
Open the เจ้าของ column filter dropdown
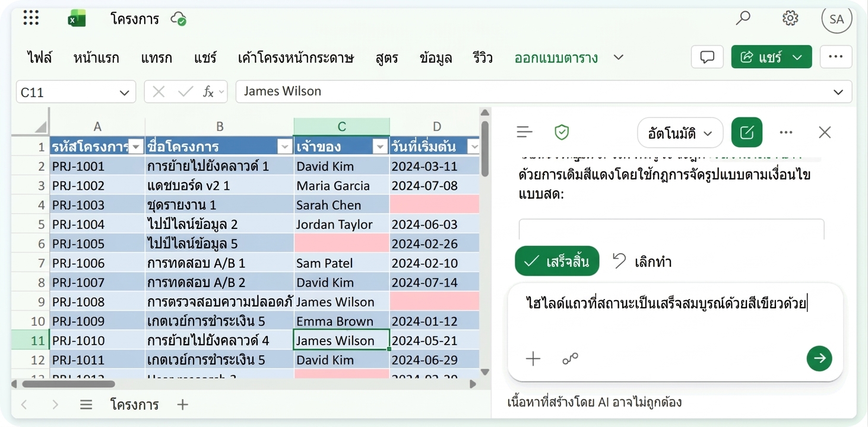click(x=380, y=147)
